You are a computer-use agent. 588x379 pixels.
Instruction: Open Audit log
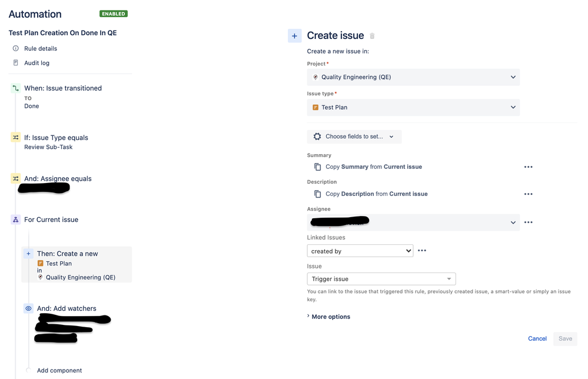(36, 63)
